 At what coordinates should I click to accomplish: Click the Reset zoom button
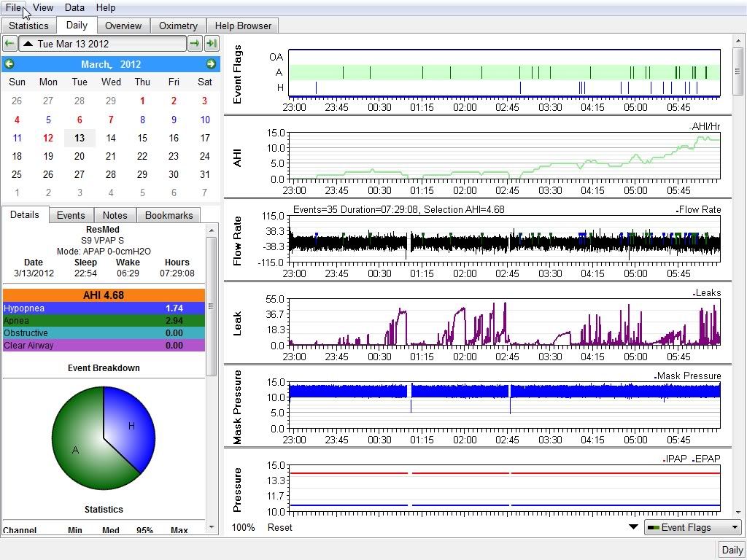(x=279, y=527)
